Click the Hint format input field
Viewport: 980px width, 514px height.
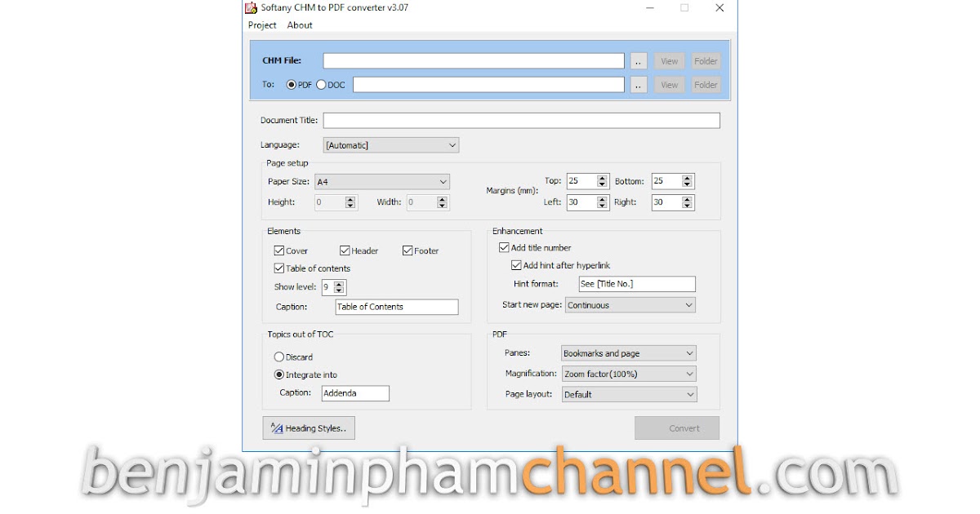[x=636, y=284]
